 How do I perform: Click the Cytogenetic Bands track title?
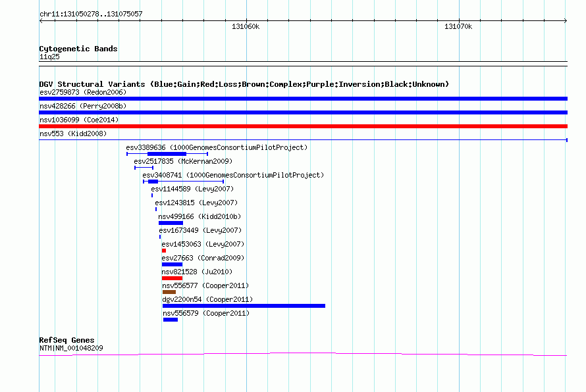pyautogui.click(x=78, y=49)
